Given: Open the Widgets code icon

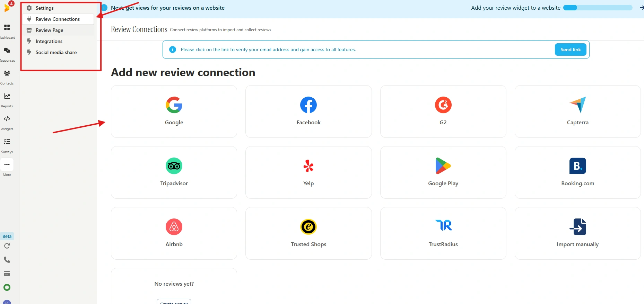Looking at the screenshot, I should 7,119.
